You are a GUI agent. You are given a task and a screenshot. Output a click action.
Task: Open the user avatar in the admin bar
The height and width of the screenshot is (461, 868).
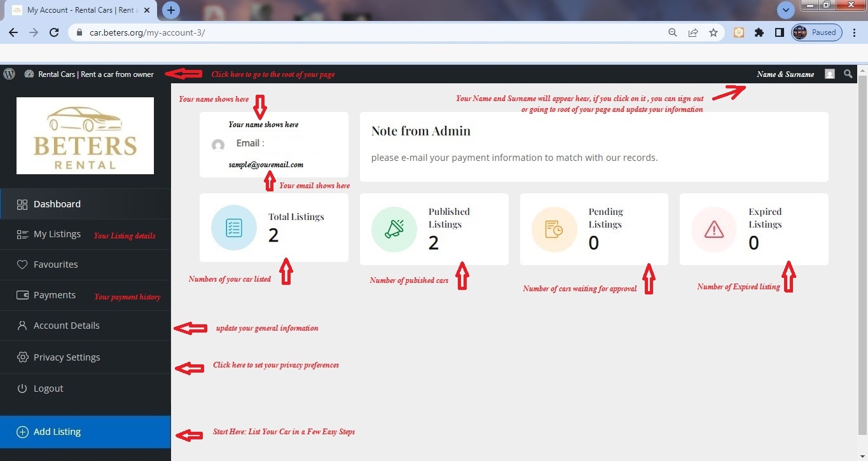[829, 74]
